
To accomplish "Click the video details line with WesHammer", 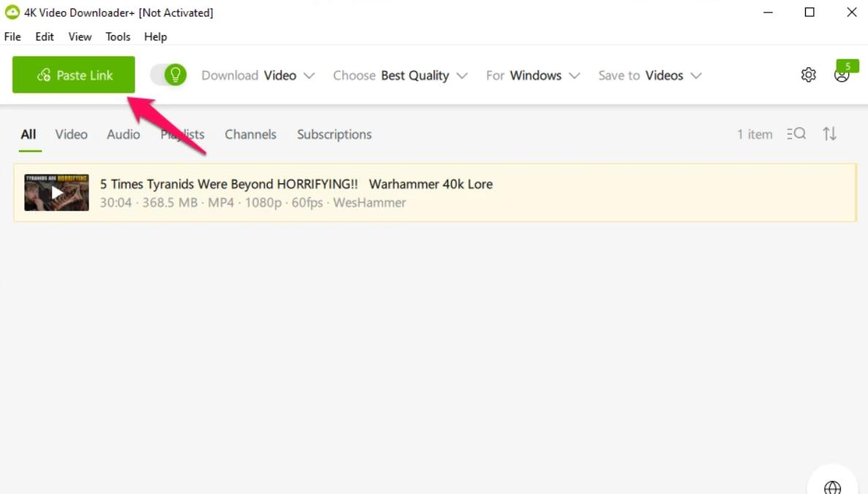I will [253, 203].
